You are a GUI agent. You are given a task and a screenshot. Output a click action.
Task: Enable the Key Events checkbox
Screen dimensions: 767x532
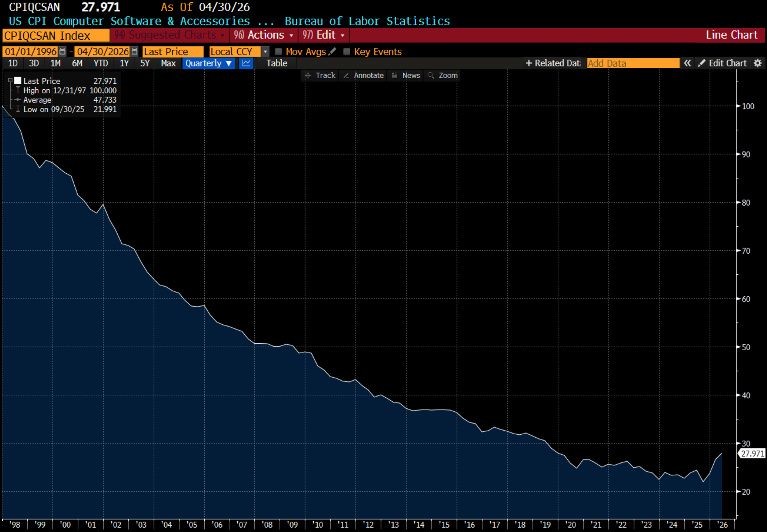pos(347,51)
